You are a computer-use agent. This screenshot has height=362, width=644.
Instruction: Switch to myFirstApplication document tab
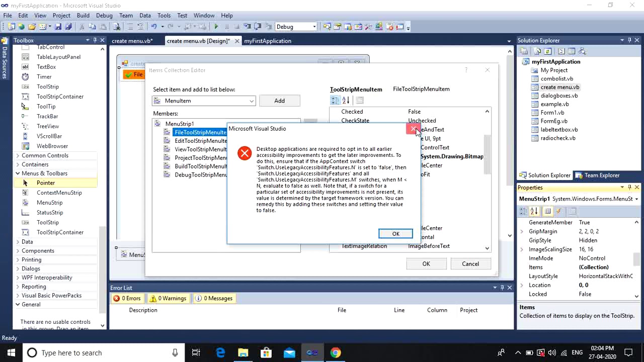pyautogui.click(x=268, y=41)
